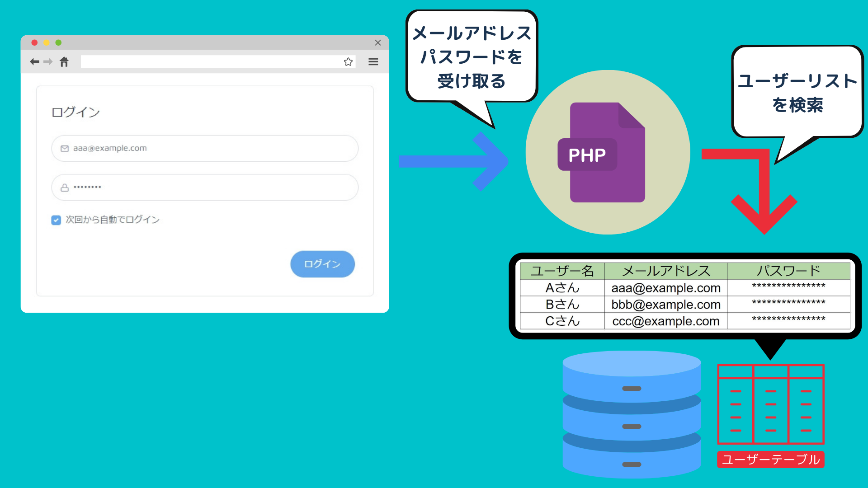Viewport: 868px width, 488px height.
Task: Click the browser back arrow
Action: 34,62
